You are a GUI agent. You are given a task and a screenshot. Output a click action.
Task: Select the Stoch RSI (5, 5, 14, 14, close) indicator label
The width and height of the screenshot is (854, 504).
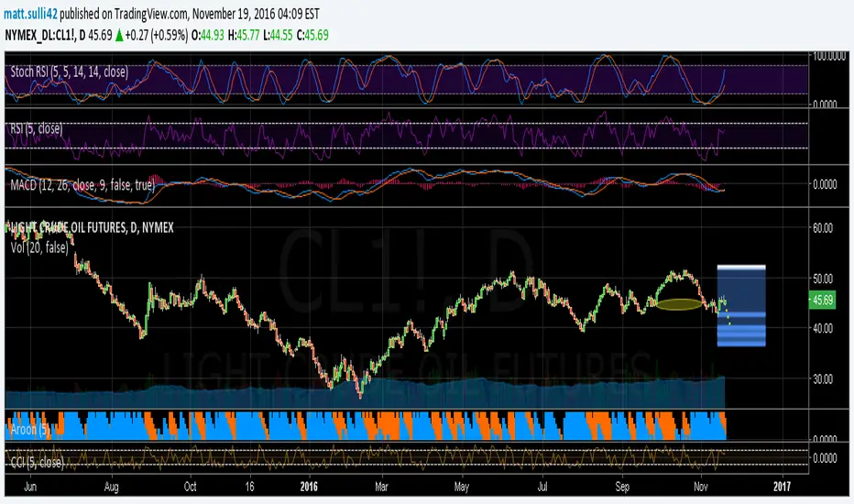(x=69, y=71)
